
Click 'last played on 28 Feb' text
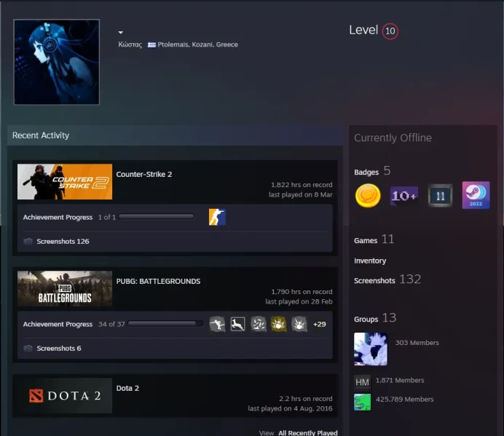299,301
